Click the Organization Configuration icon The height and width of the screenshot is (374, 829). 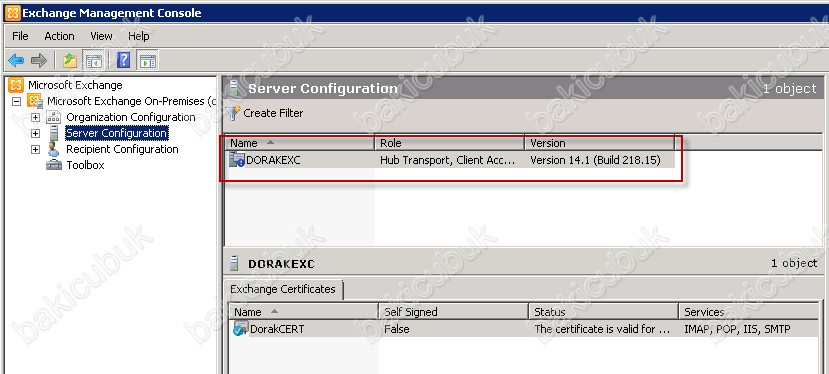[53, 117]
